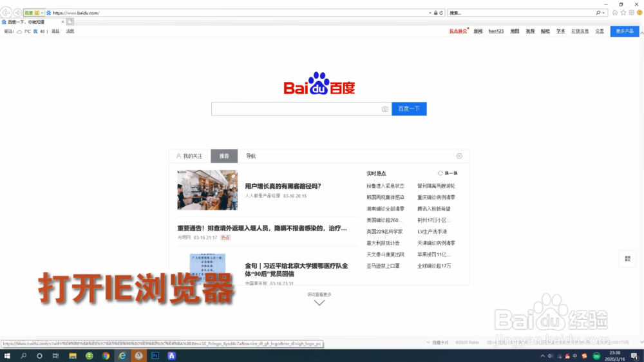The width and height of the screenshot is (644, 362).
Task: Open Cortana circle on the taskbar
Action: pyautogui.click(x=39, y=356)
